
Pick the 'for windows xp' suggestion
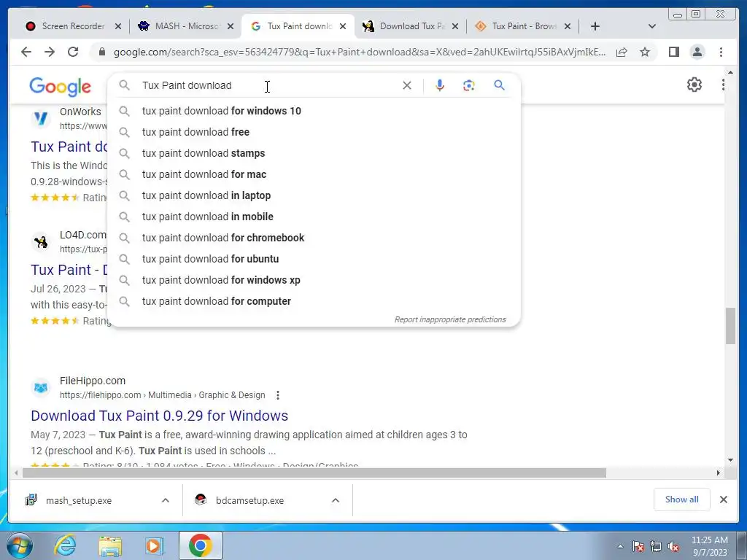click(x=314, y=280)
